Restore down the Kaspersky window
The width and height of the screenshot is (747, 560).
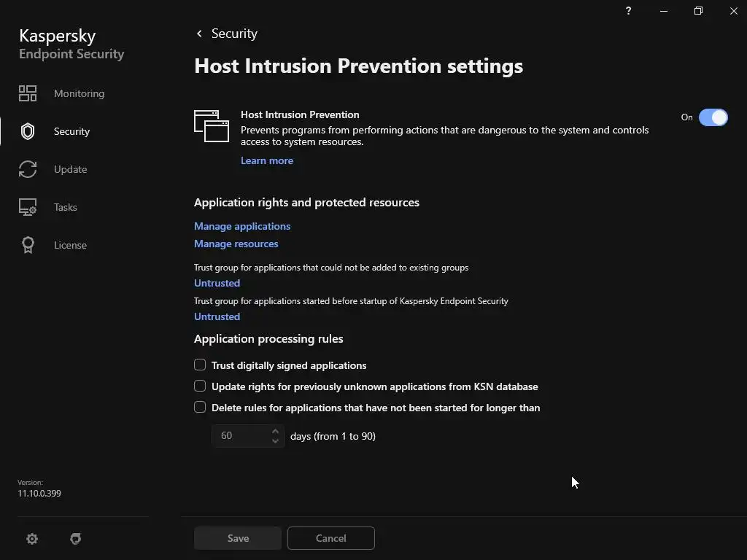click(x=698, y=10)
